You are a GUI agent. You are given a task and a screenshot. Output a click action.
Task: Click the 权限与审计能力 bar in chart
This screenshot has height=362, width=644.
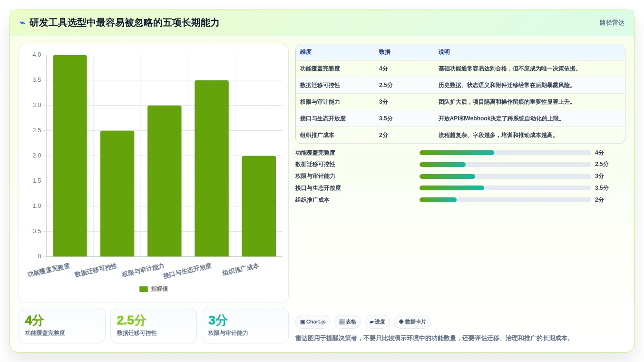[x=165, y=181]
